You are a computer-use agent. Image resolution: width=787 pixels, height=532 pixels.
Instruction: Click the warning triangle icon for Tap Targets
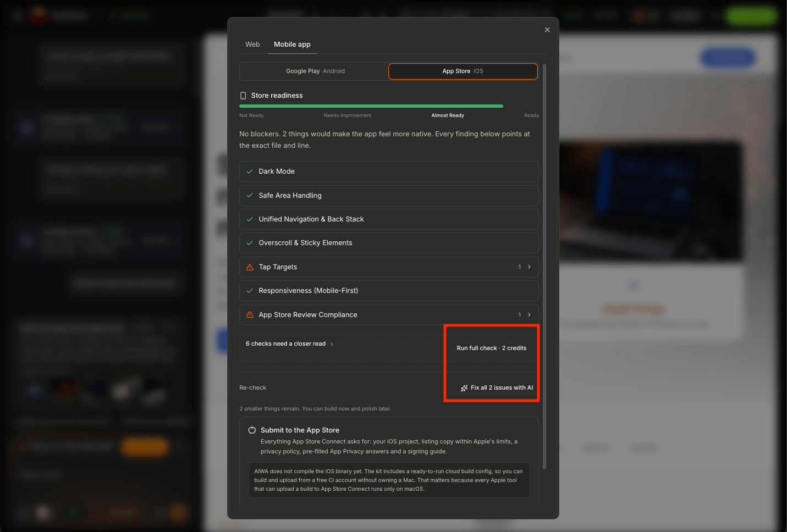pos(250,267)
